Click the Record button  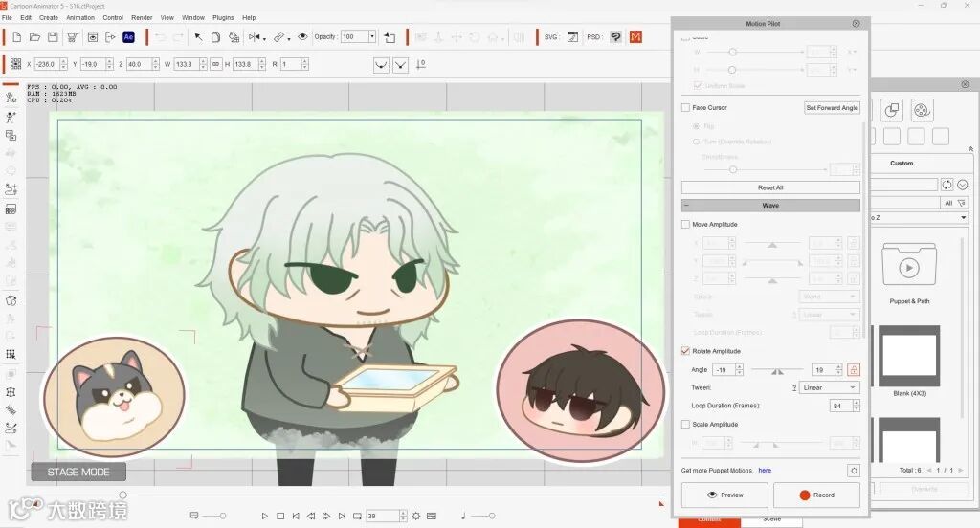[816, 495]
